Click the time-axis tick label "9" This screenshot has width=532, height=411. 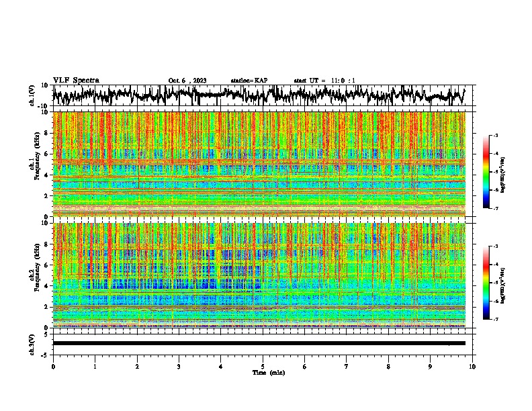430,367
